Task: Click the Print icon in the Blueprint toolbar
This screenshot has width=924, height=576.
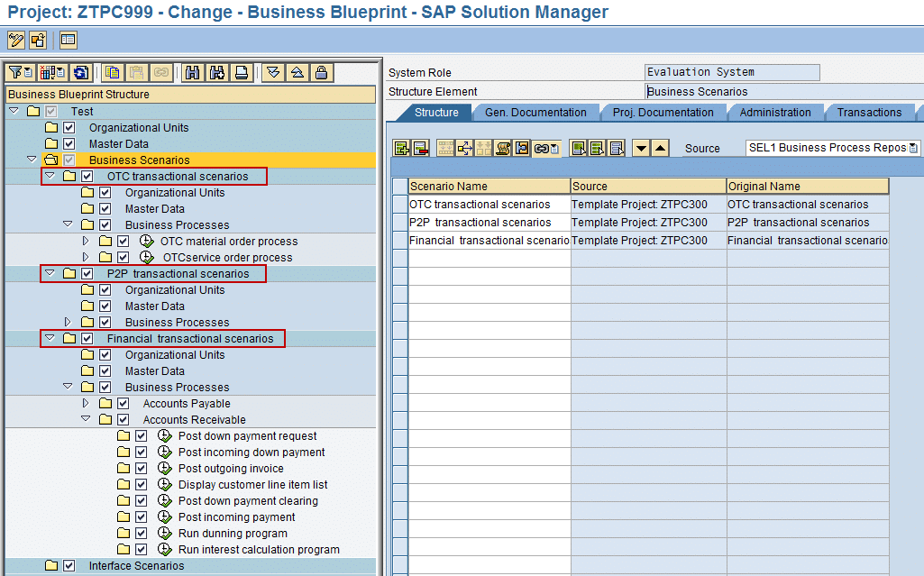Action: 239,72
